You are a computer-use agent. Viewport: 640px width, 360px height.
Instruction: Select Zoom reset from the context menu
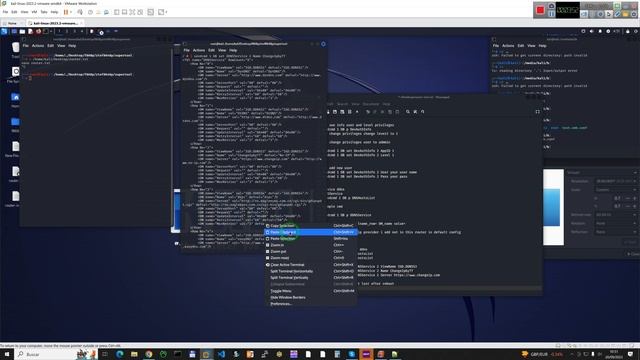[311, 258]
